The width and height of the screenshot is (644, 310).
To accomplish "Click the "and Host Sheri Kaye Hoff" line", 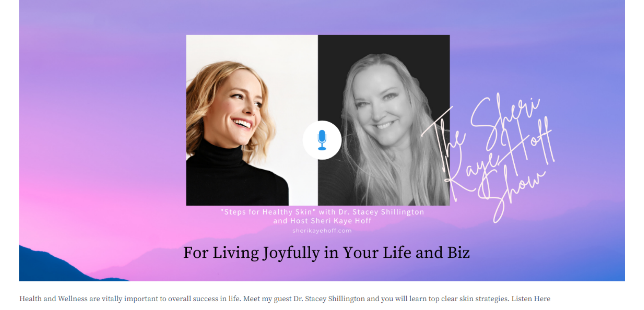I will point(322,221).
